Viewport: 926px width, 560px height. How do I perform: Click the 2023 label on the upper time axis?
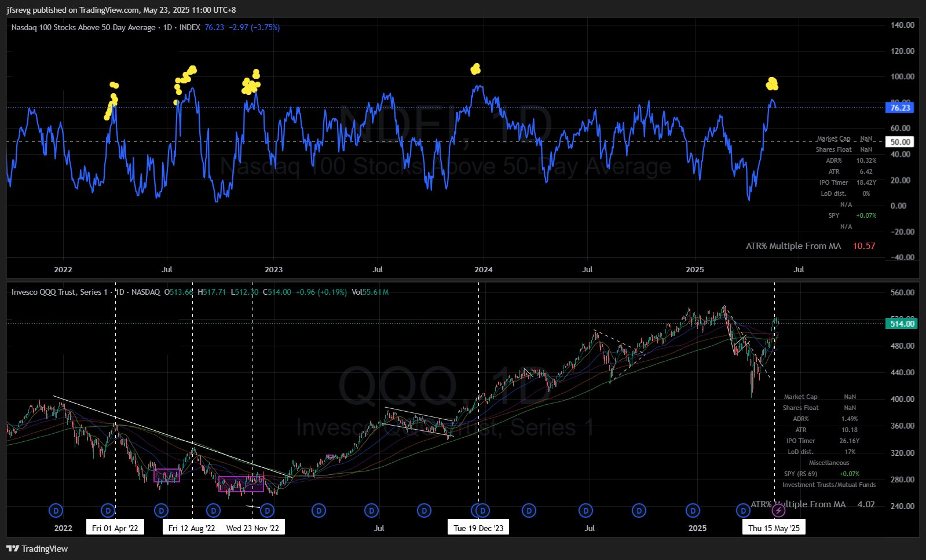273,269
